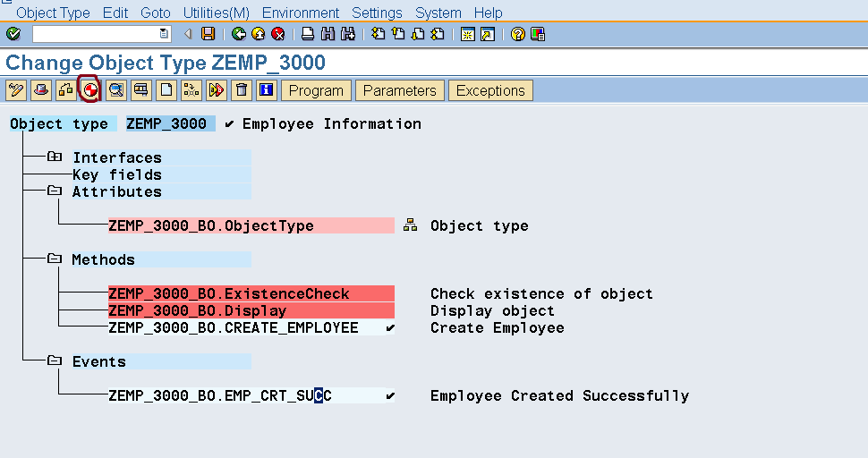Click the red-white Test/Execute icon

pyautogui.click(x=90, y=90)
